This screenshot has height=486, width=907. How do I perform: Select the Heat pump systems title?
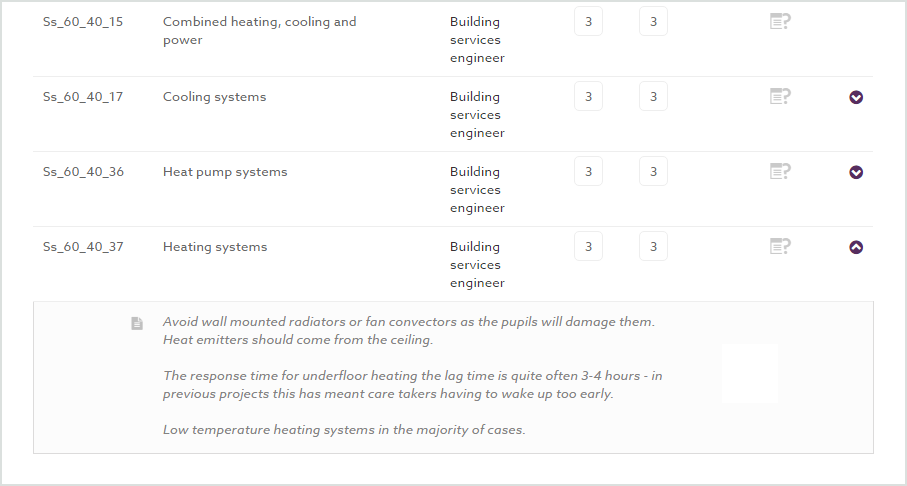pos(225,172)
